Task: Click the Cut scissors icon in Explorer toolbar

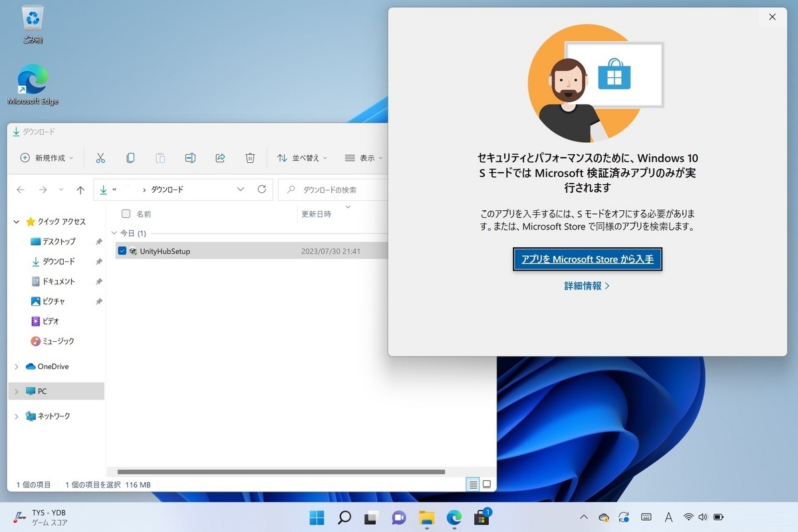Action: pyautogui.click(x=100, y=158)
